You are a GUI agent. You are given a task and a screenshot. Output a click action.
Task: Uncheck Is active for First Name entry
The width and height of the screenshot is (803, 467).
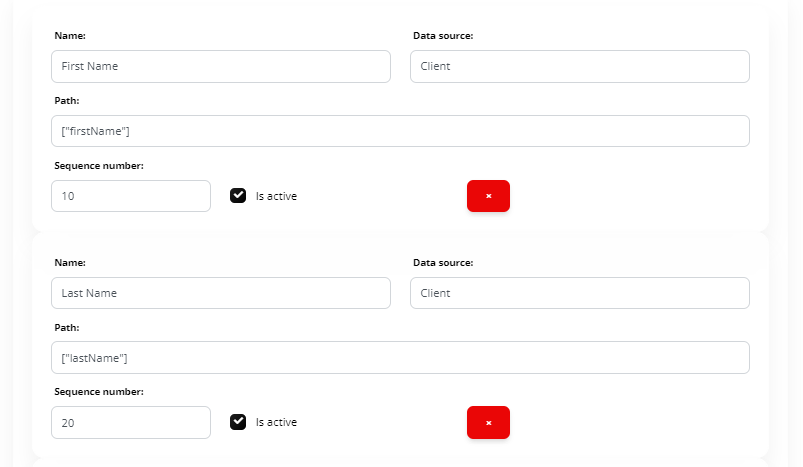tap(238, 196)
